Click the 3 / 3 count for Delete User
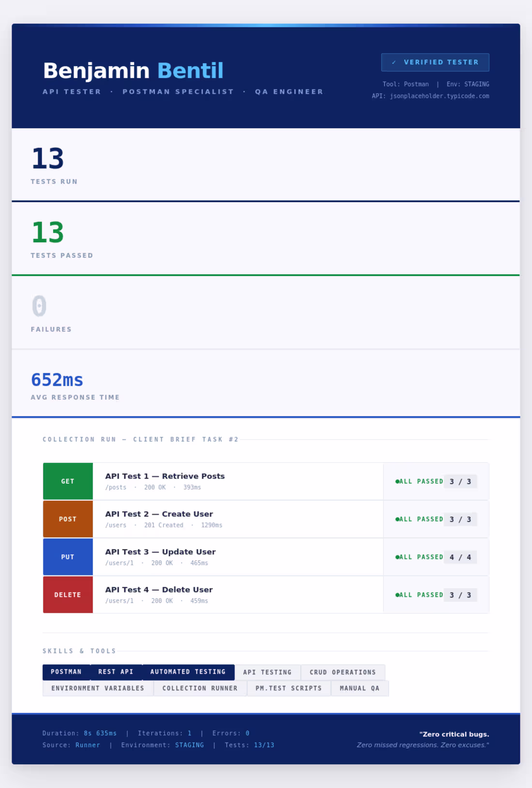The height and width of the screenshot is (788, 532). [460, 595]
